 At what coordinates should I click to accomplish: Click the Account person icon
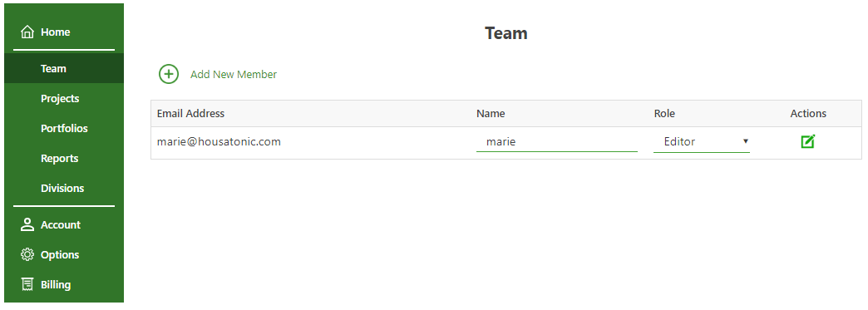[x=27, y=224]
